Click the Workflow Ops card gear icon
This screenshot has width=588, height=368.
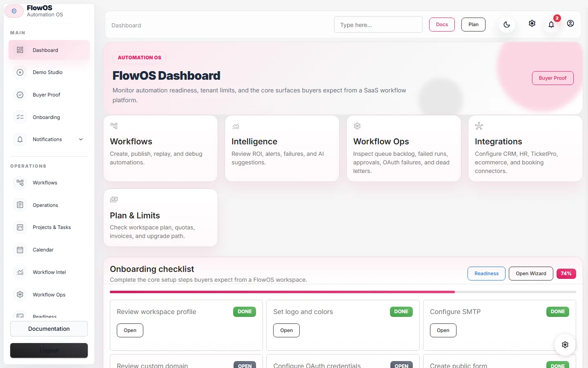pos(357,126)
